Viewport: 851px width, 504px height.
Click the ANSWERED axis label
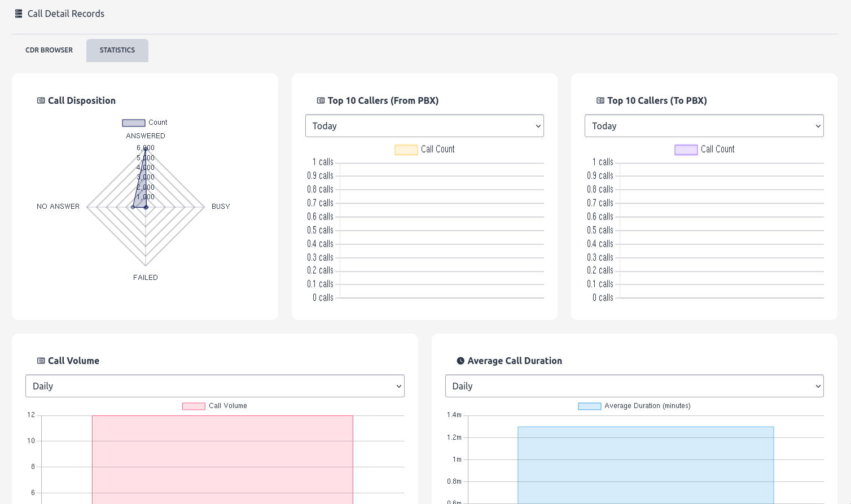[146, 136]
